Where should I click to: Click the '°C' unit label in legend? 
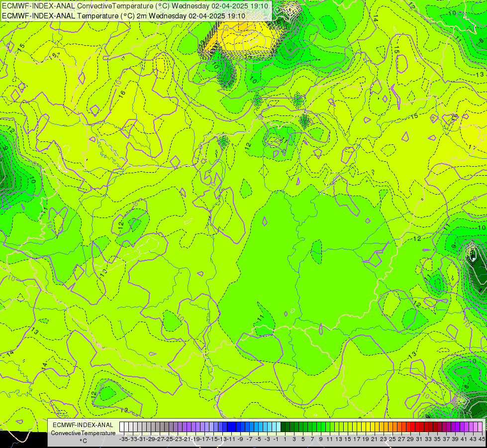pos(83,441)
